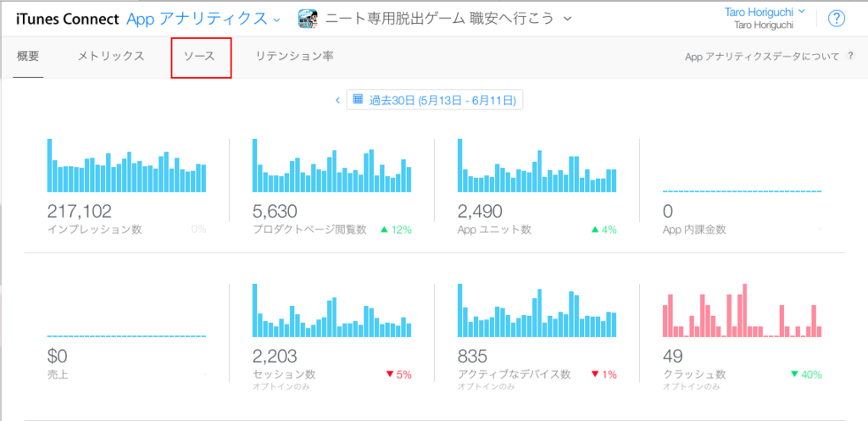Open App アナリティクスデータについて link
868x421 pixels.
pos(762,57)
